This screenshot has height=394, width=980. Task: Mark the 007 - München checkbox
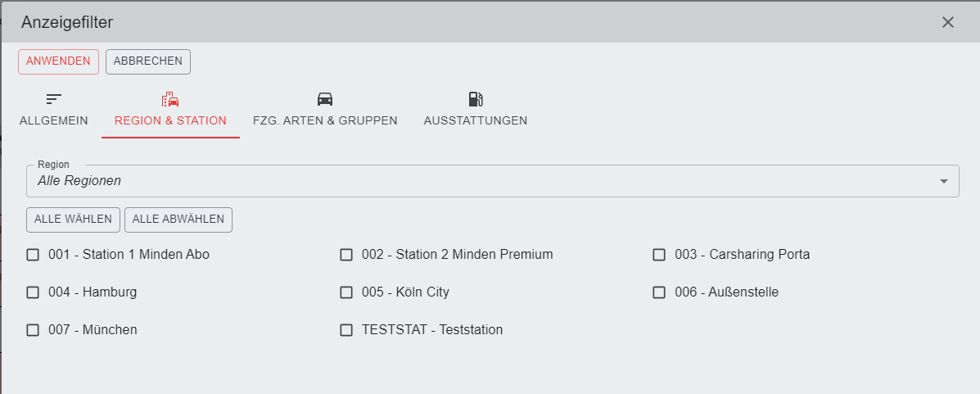(33, 330)
